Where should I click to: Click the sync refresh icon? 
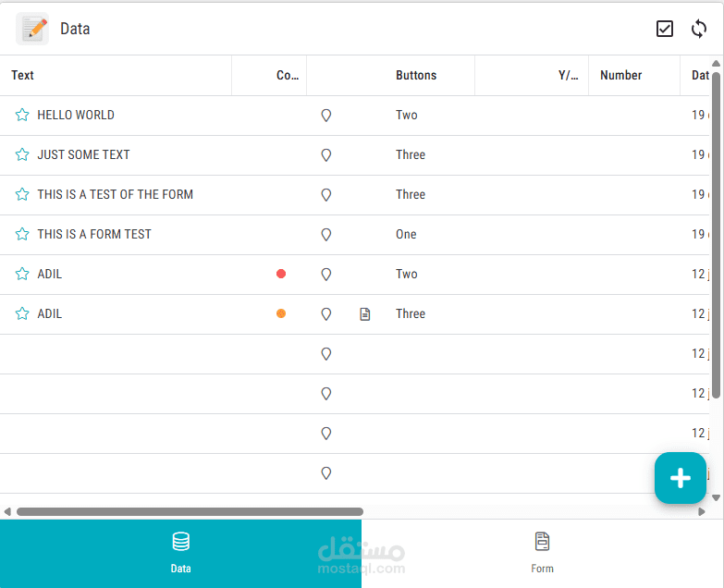pyautogui.click(x=699, y=29)
